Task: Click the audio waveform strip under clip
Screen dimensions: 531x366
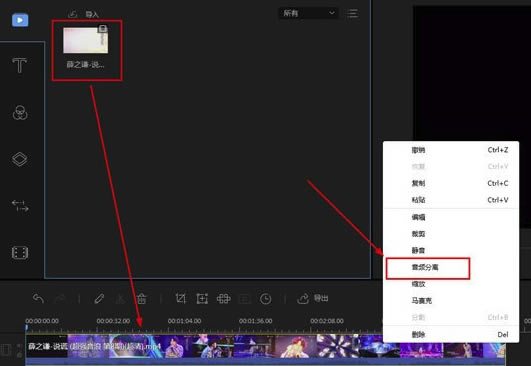Action: pyautogui.click(x=265, y=362)
